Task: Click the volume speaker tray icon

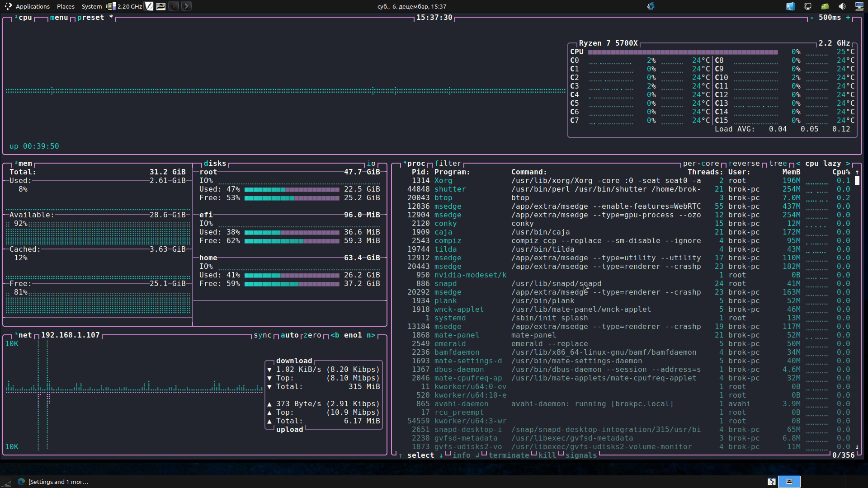Action: (x=842, y=6)
